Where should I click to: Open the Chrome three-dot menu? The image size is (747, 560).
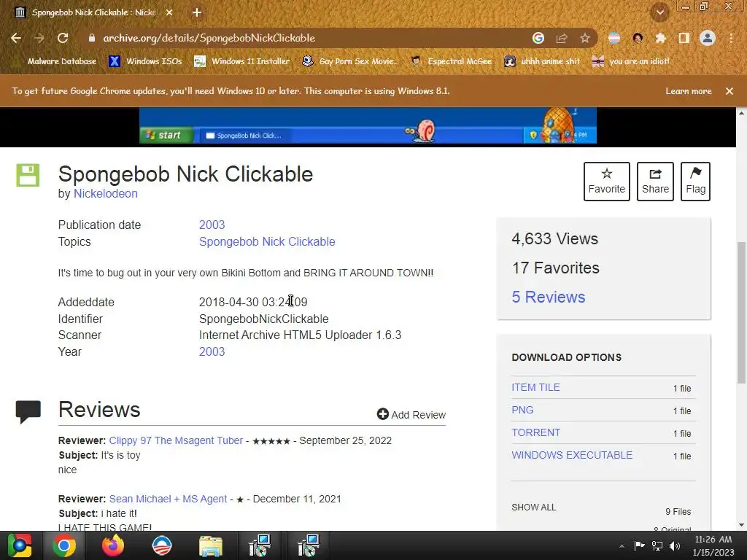[731, 38]
